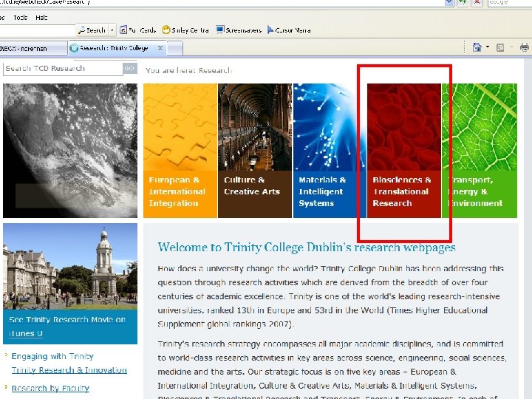This screenshot has width=532, height=399.
Task: Open Trinity Research & Innovation link
Action: (x=69, y=370)
